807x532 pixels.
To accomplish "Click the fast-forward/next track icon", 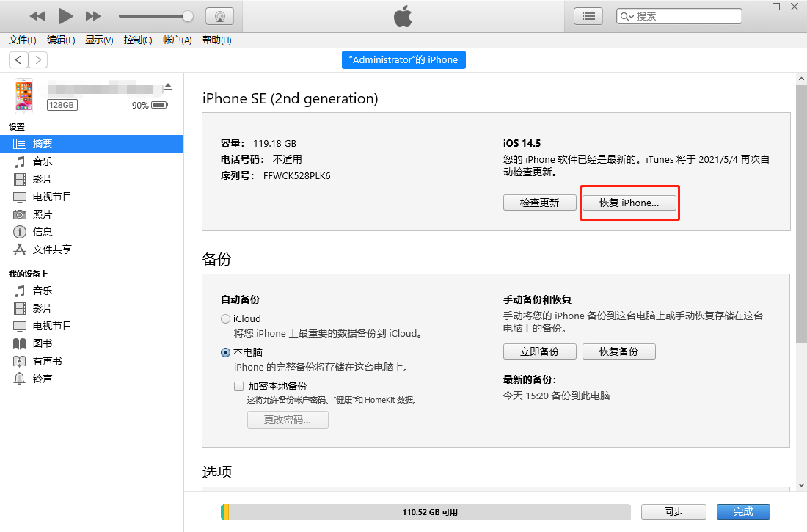I will 93,16.
